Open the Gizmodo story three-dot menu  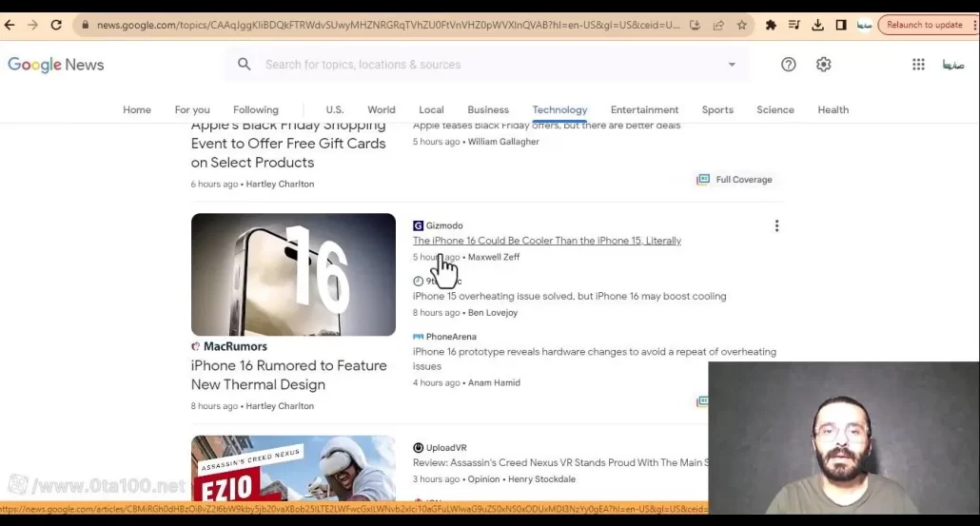[x=776, y=226]
